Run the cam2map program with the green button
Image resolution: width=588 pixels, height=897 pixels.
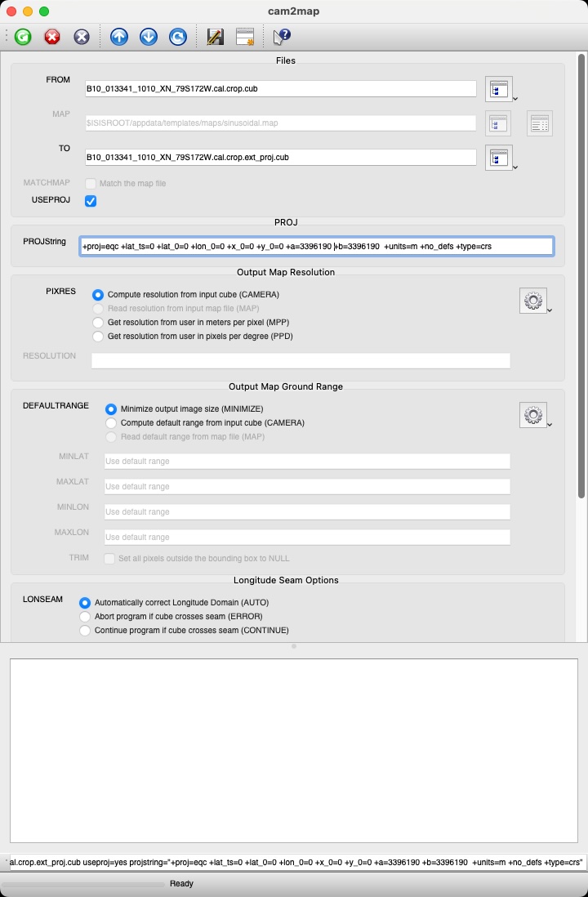point(23,37)
